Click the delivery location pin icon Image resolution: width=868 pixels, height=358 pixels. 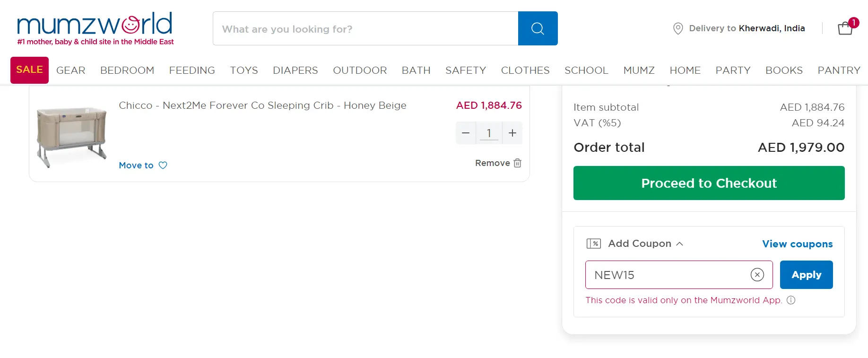(x=678, y=28)
